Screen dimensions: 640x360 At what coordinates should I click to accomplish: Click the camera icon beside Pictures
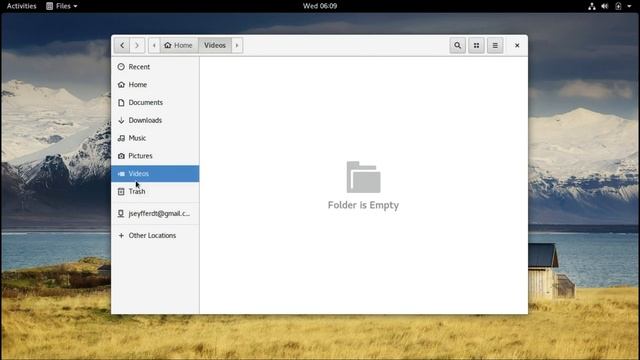point(121,156)
